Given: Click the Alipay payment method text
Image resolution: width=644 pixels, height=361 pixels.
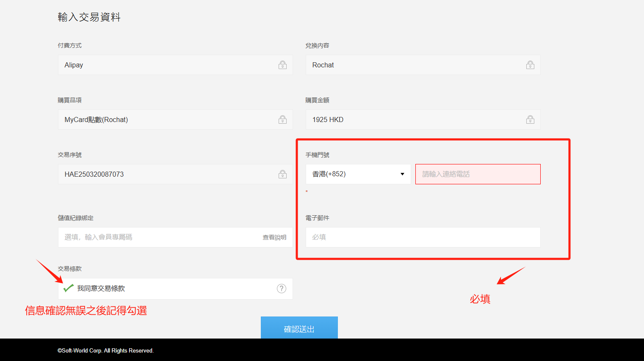Looking at the screenshot, I should point(74,65).
